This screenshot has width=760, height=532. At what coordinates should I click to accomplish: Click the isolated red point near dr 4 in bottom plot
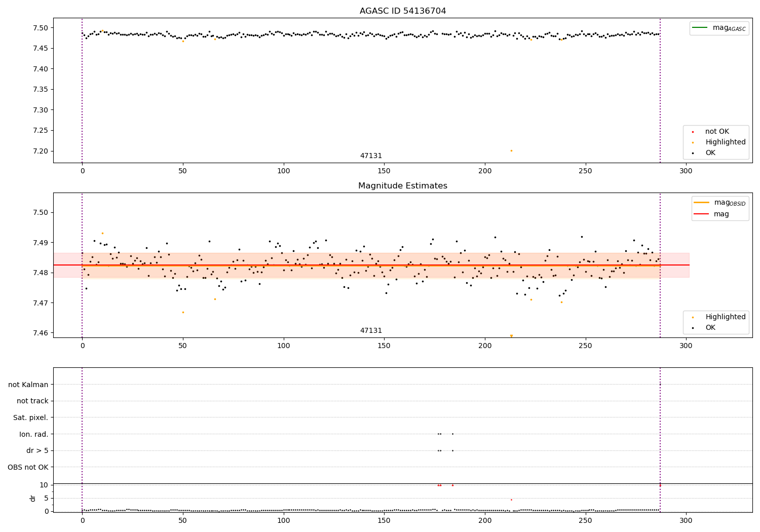[511, 500]
